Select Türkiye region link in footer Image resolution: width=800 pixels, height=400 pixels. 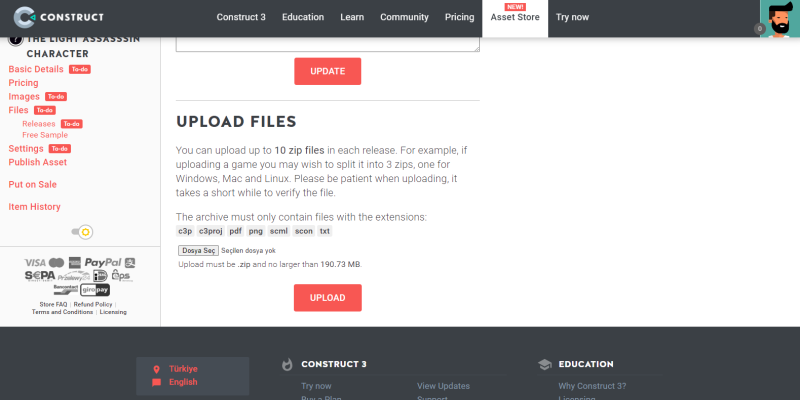pyautogui.click(x=183, y=369)
